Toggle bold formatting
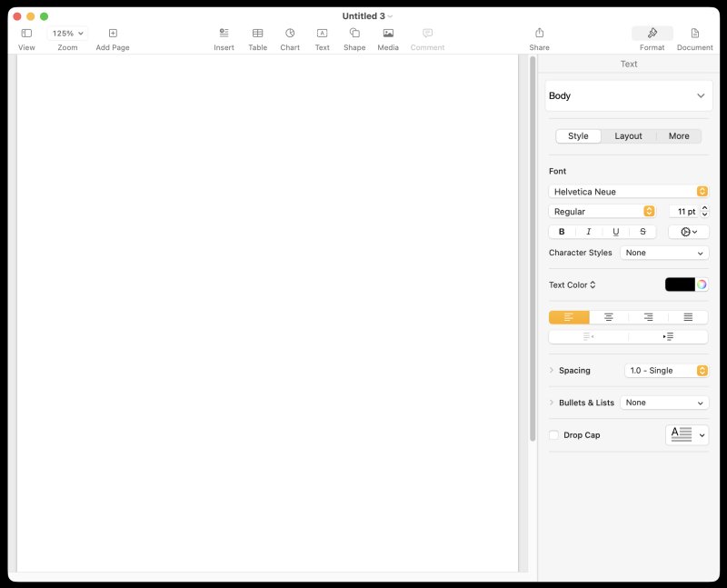 tap(562, 232)
